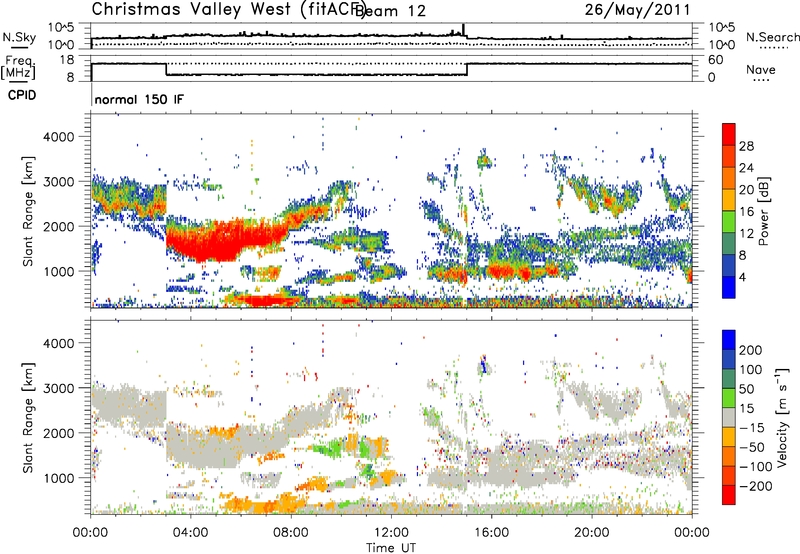
Task: Click the '08:00' time tick label
Action: tap(291, 533)
